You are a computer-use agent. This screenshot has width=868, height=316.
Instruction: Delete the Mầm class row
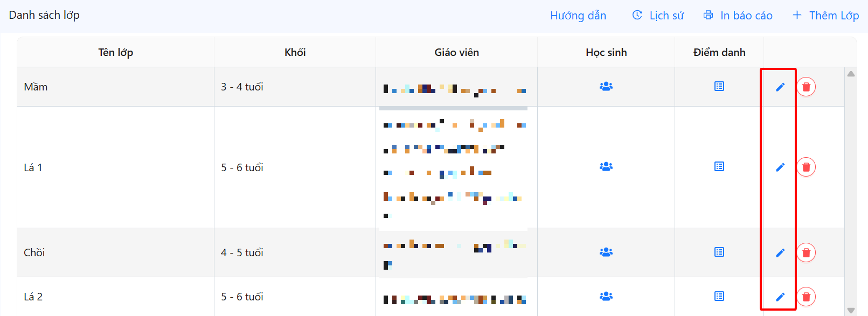(x=806, y=87)
